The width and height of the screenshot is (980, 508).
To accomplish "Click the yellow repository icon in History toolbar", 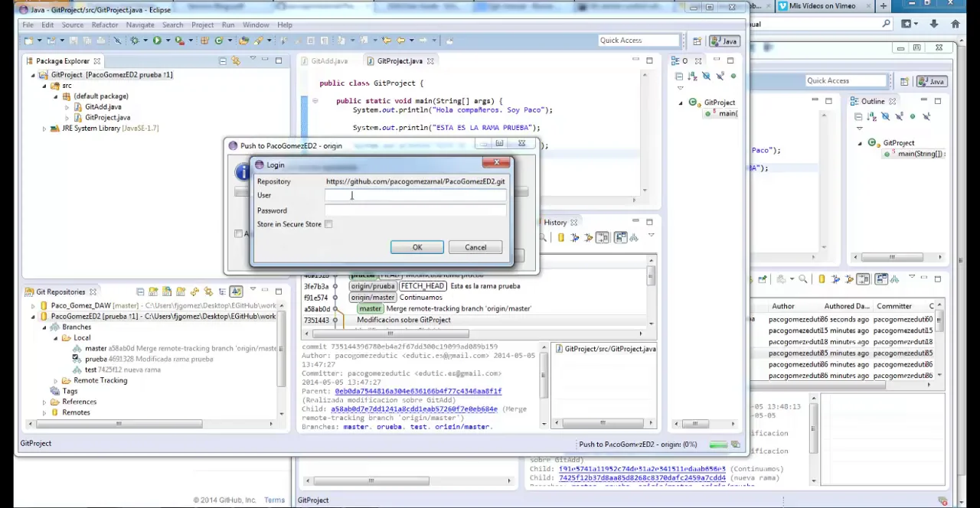I will (561, 237).
